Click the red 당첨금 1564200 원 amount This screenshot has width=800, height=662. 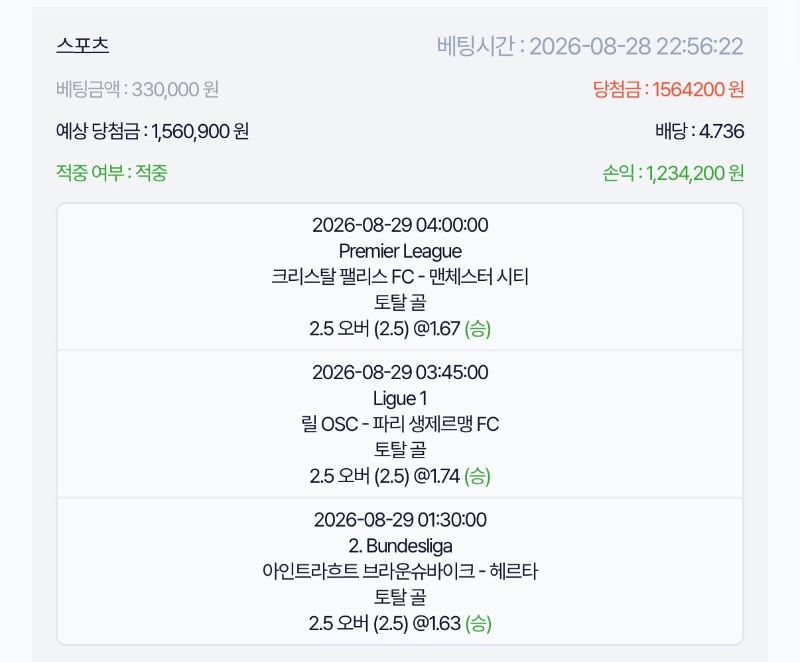[668, 89]
